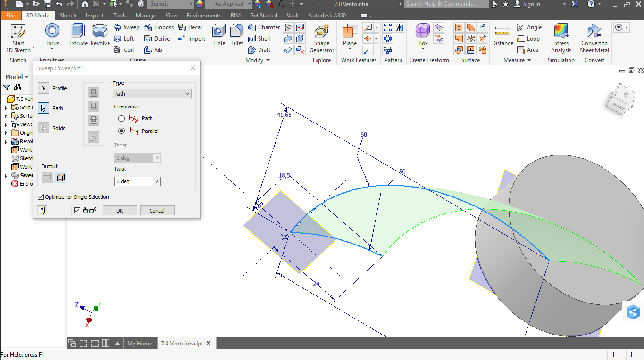Uncheck Optimize for Single Selection

41,197
